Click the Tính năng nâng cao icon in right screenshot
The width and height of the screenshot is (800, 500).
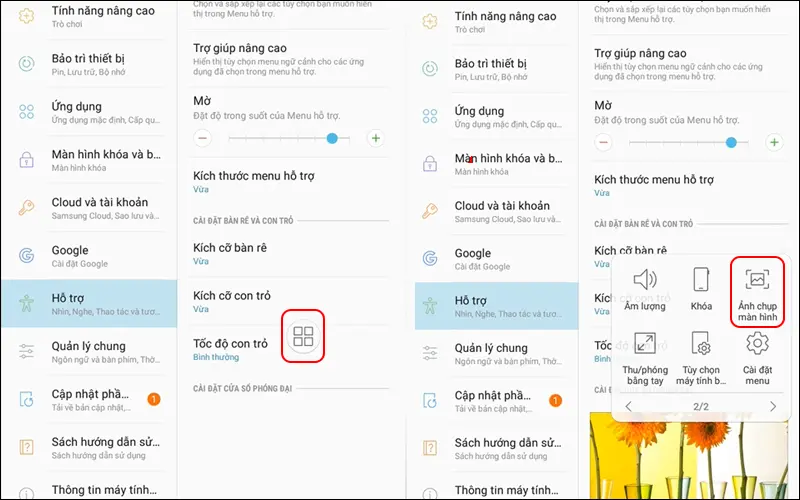430,21
